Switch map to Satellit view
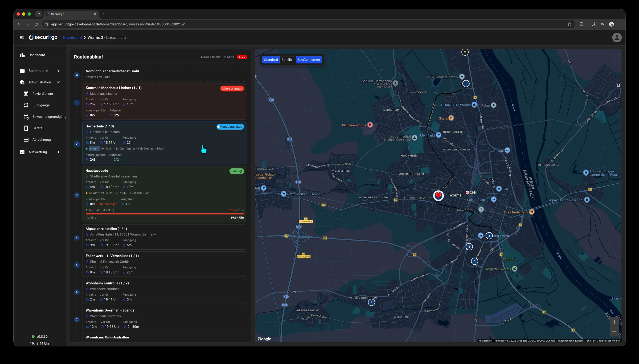This screenshot has height=364, width=639. tap(286, 60)
